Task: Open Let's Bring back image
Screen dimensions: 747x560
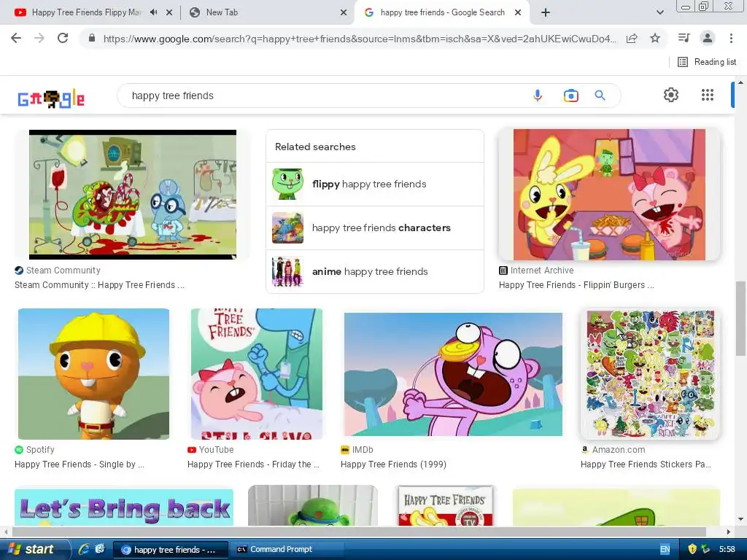Action: [x=124, y=507]
